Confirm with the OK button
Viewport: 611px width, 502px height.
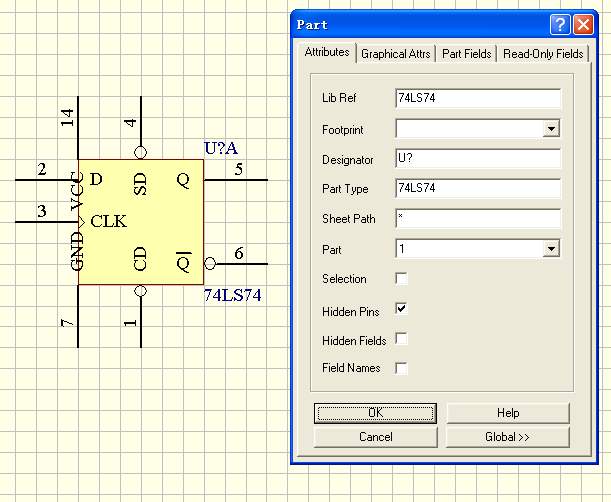375,413
